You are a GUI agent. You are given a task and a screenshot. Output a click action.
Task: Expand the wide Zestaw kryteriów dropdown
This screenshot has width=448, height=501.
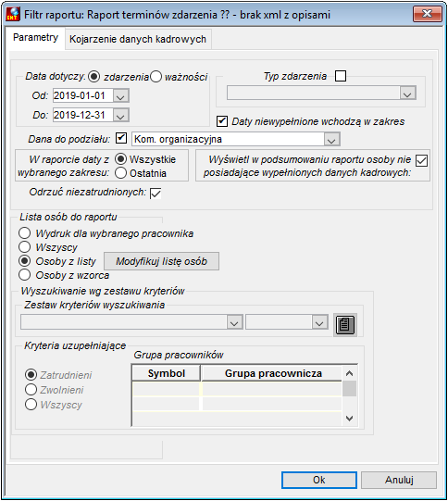coord(235,322)
